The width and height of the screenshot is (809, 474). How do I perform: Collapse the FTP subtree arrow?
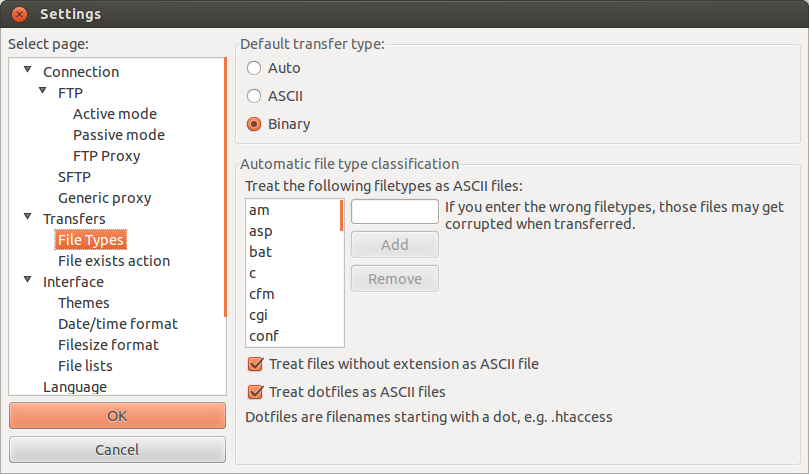[x=43, y=90]
